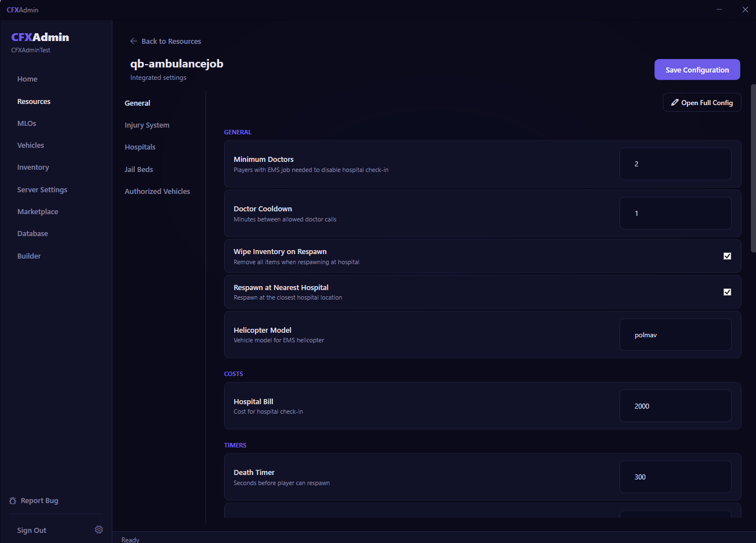Open Builder in the sidebar
The height and width of the screenshot is (543, 756).
click(29, 256)
